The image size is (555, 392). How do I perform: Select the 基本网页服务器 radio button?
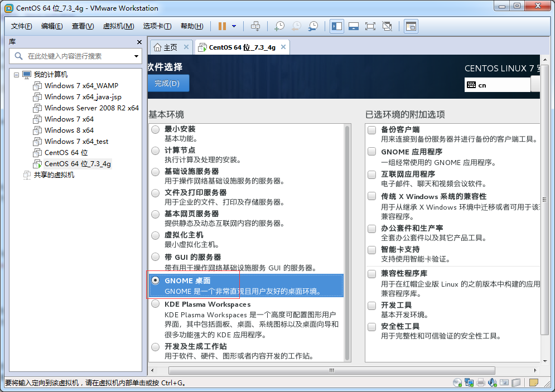[156, 214]
